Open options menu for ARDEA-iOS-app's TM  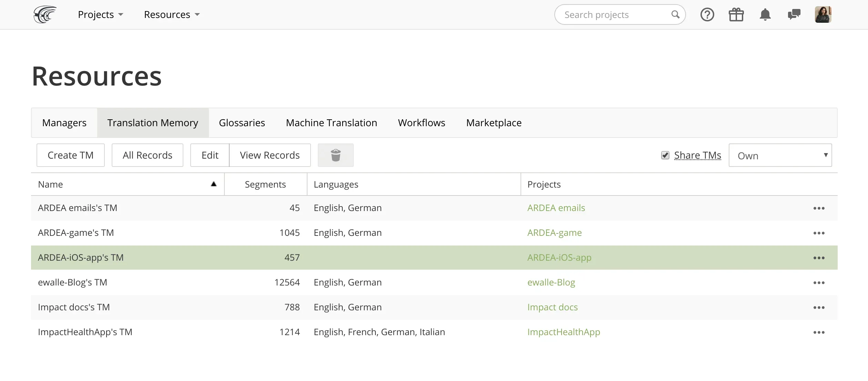pyautogui.click(x=819, y=258)
